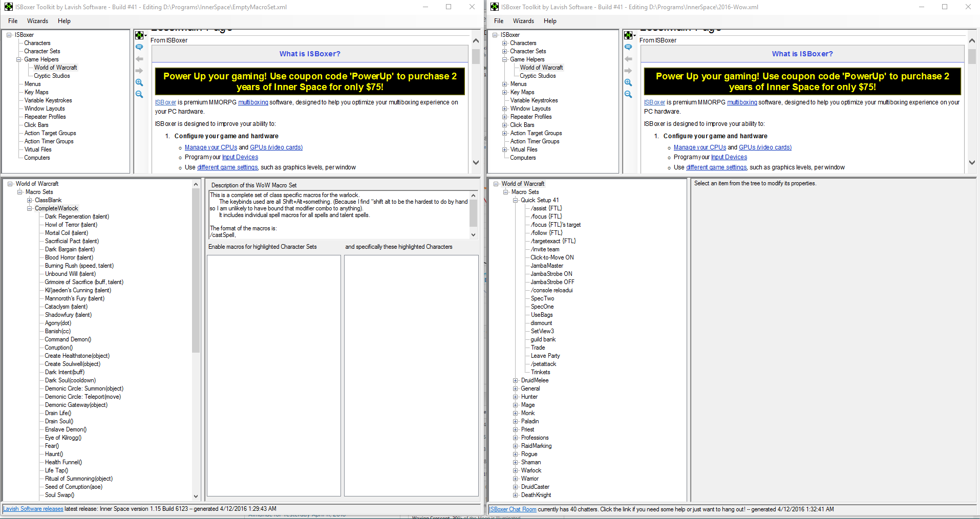The width and height of the screenshot is (980, 519).
Task: Select '/console reloadui' macro
Action: tap(551, 290)
